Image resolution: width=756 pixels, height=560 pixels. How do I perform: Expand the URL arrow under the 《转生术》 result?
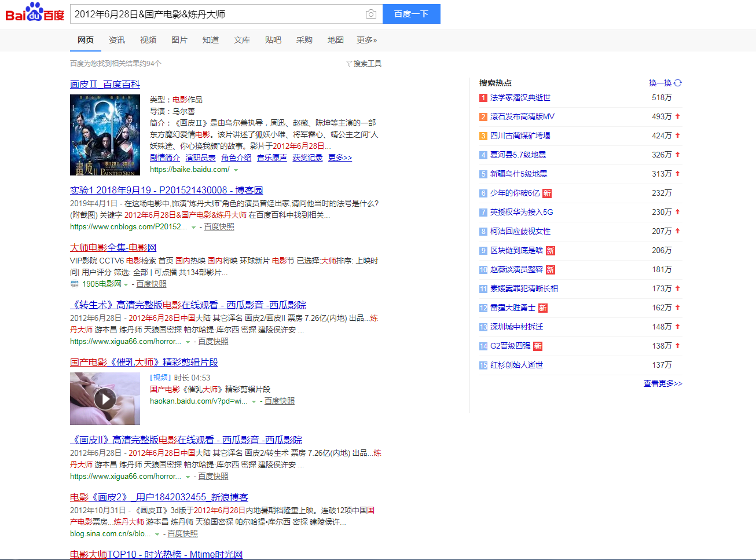tap(188, 342)
